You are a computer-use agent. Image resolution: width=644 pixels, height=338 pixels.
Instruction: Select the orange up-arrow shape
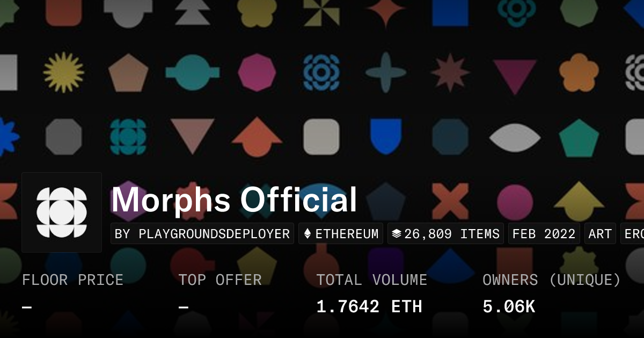click(x=257, y=137)
